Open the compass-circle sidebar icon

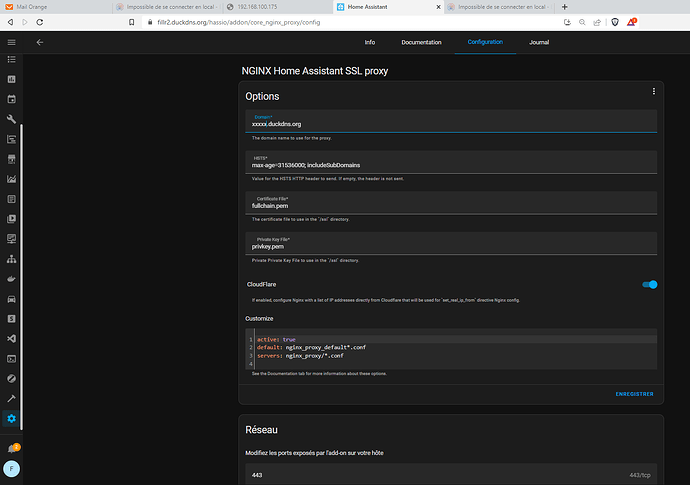coord(11,378)
